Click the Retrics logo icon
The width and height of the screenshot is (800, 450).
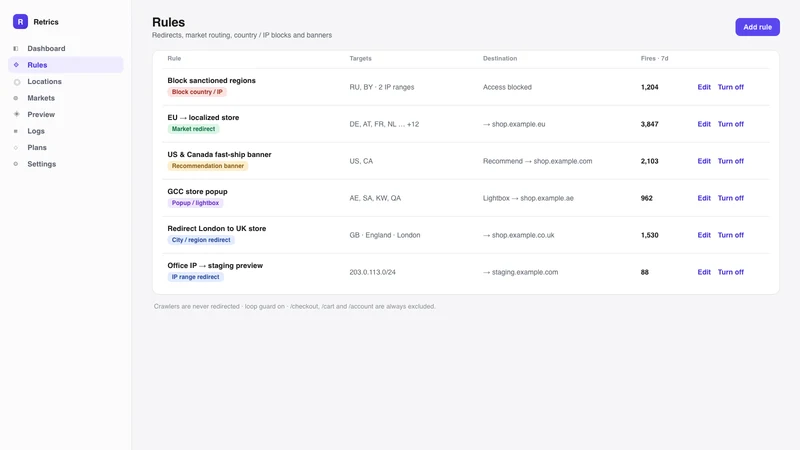coord(20,21)
